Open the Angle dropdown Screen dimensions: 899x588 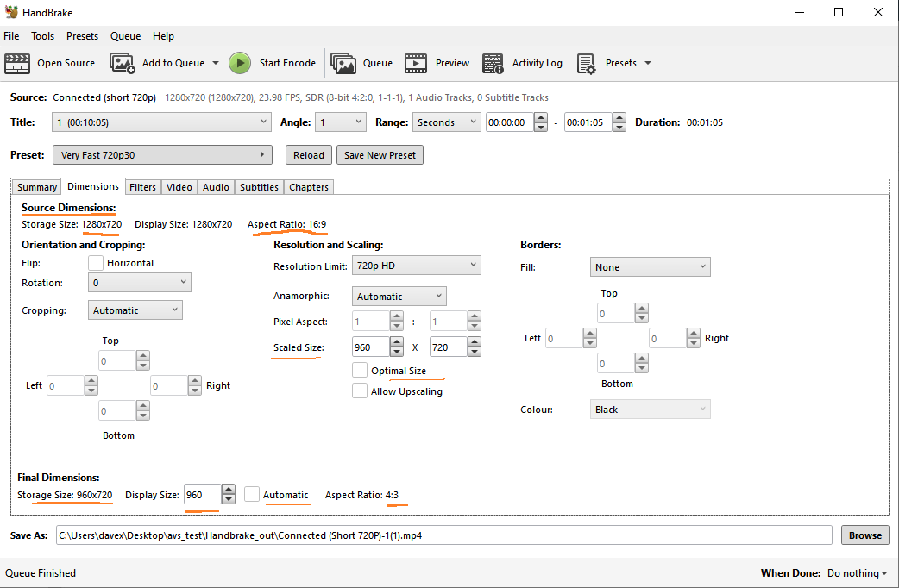(341, 122)
